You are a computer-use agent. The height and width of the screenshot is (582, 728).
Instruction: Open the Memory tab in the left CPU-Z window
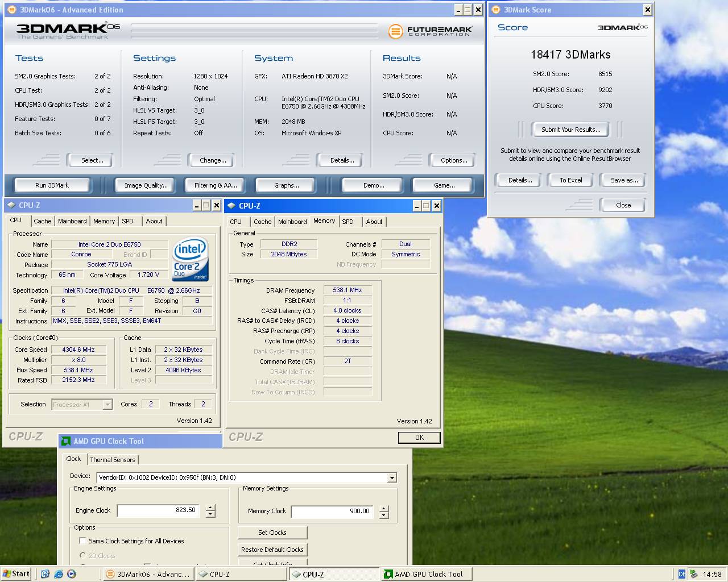[x=104, y=221]
